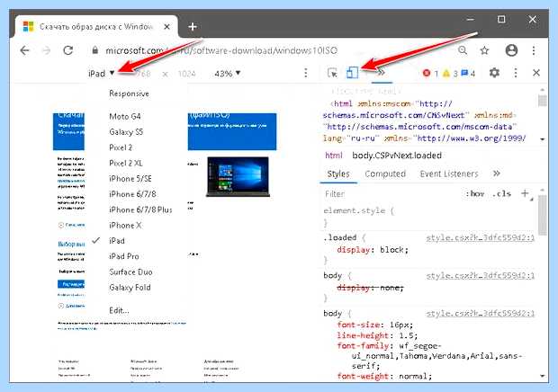558x392 pixels.
Task: Click the styles pane scrollbar
Action: pyautogui.click(x=543, y=217)
